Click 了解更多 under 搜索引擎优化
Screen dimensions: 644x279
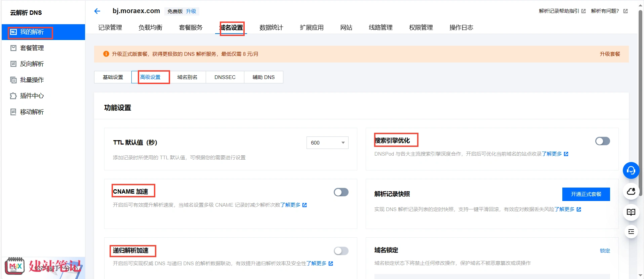(x=552, y=154)
